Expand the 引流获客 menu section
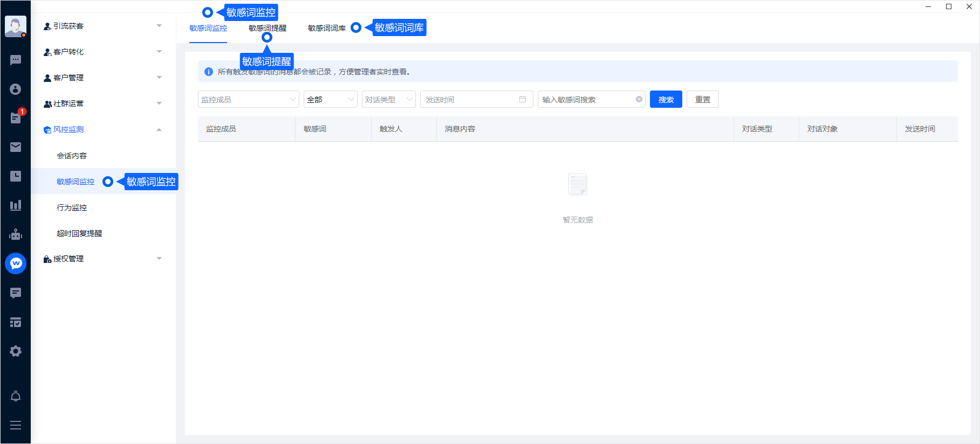The height and width of the screenshot is (444, 980). click(x=102, y=26)
